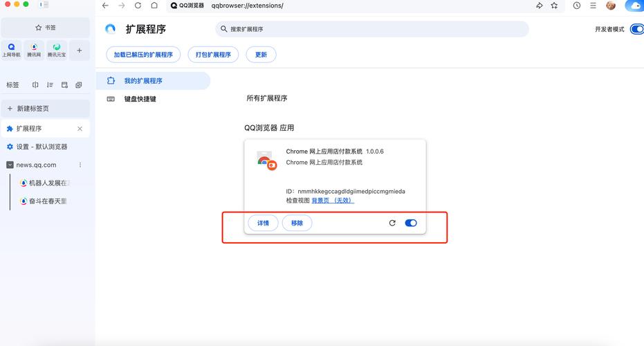644x346 pixels.
Task: Go back using the back arrow
Action: (x=106, y=6)
